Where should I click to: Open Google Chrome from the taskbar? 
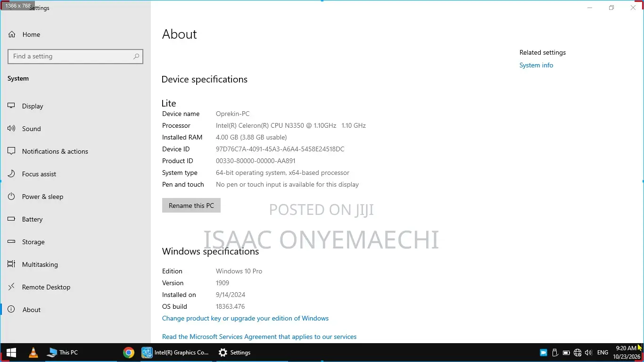[128, 353]
